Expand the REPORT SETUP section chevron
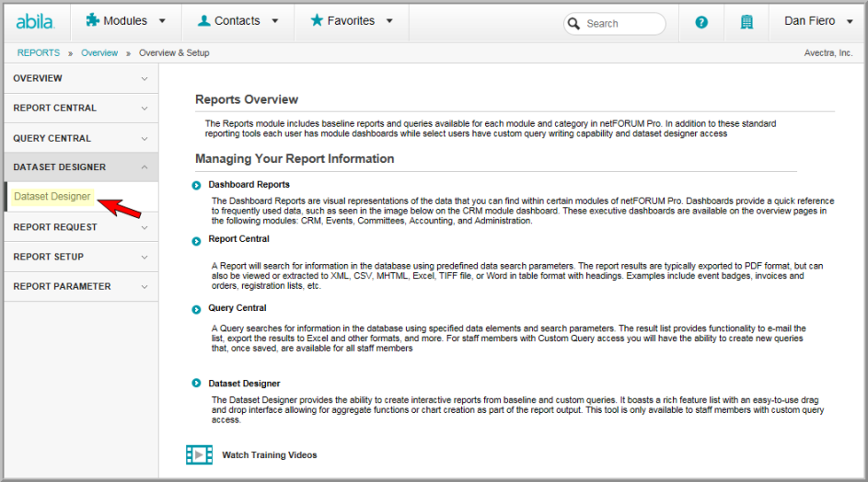 tap(145, 258)
